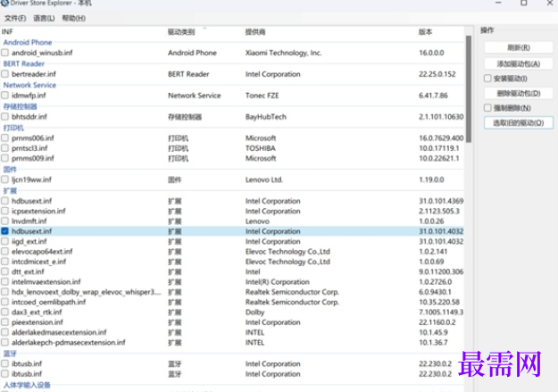The width and height of the screenshot is (558, 392).
Task: Sort by the INF column header
Action: (x=7, y=32)
